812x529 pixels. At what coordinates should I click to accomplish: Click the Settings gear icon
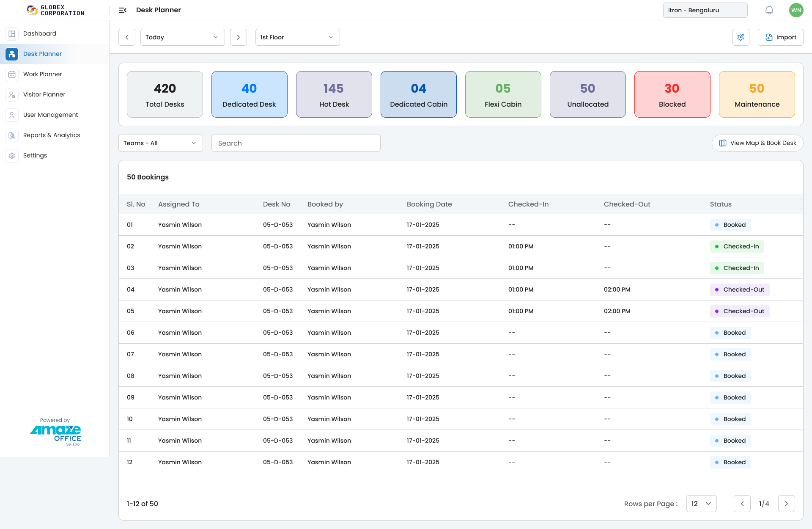coord(12,155)
